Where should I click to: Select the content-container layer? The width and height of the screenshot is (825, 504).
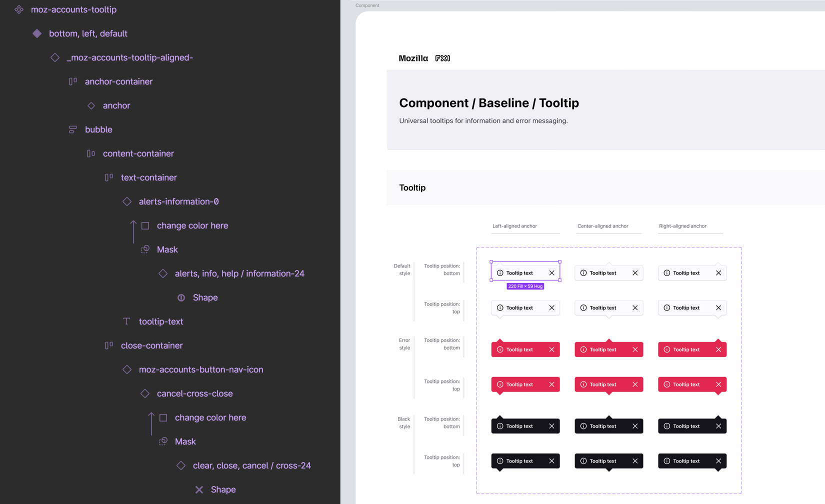pyautogui.click(x=138, y=153)
